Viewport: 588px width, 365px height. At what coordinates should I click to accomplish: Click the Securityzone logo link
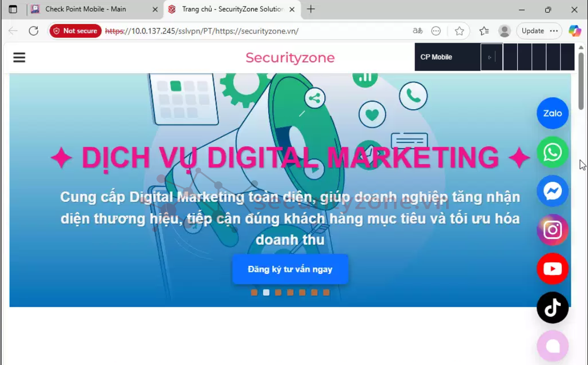click(x=290, y=58)
